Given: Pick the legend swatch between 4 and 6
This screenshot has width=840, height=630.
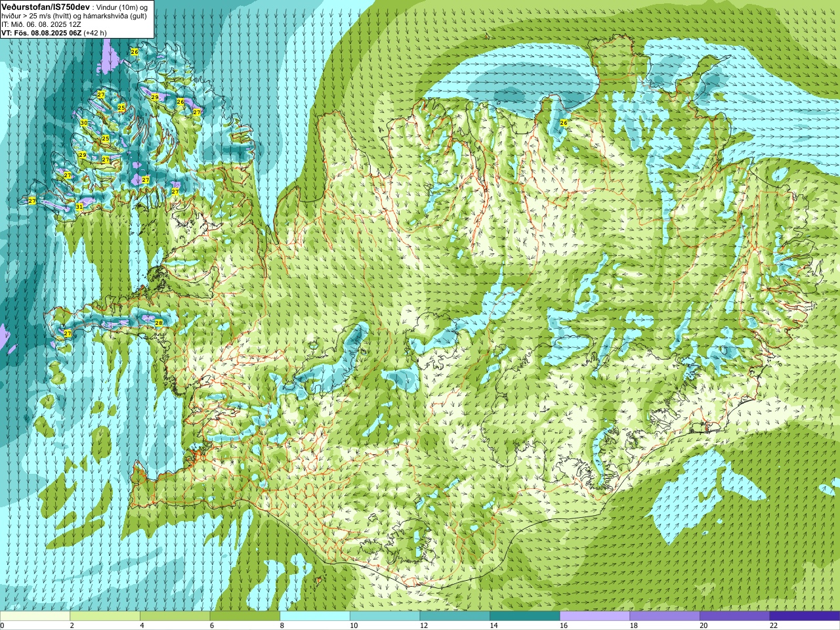Looking at the screenshot, I should 175,616.
